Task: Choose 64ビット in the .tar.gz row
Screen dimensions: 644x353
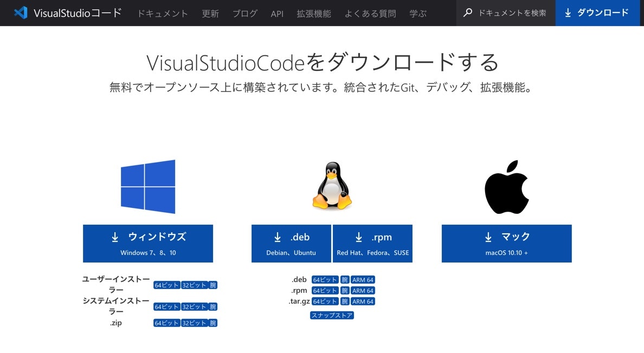Action: click(325, 302)
